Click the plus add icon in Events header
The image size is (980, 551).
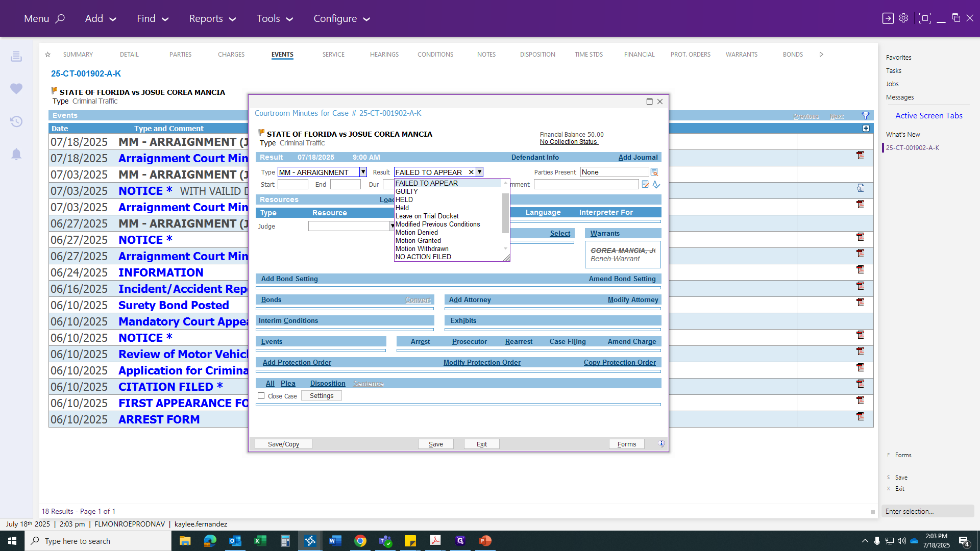click(x=866, y=129)
